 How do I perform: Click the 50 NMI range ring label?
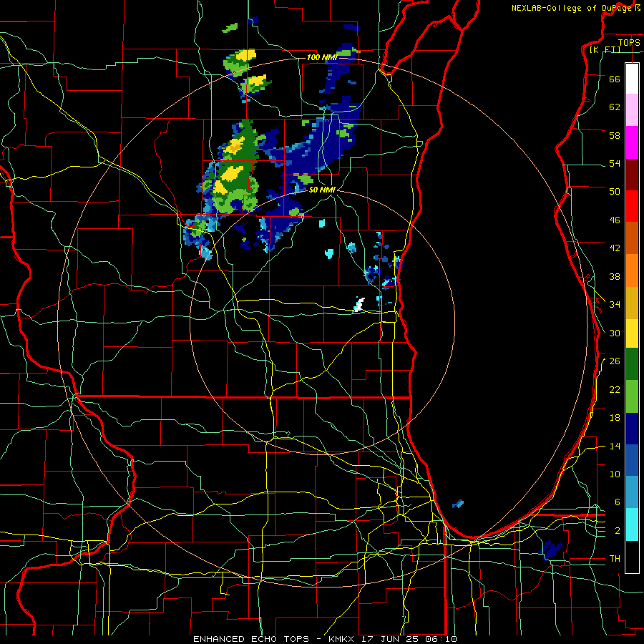323,190
